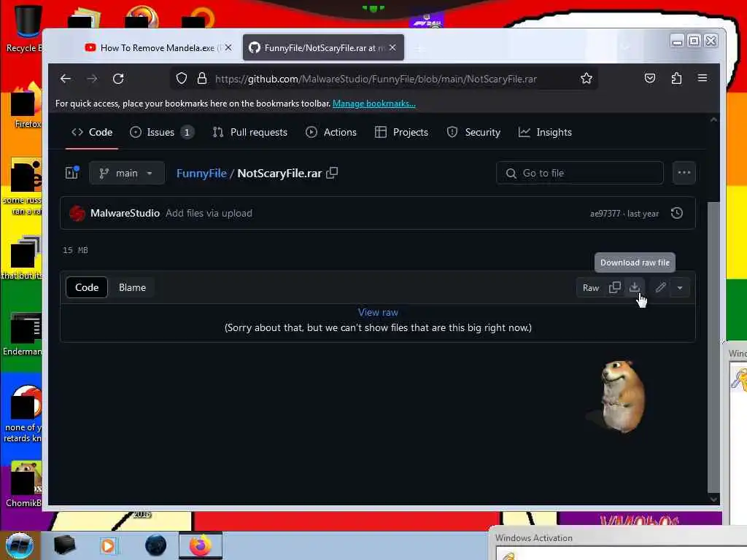
Task: Open the Projects tab
Action: coord(402,133)
